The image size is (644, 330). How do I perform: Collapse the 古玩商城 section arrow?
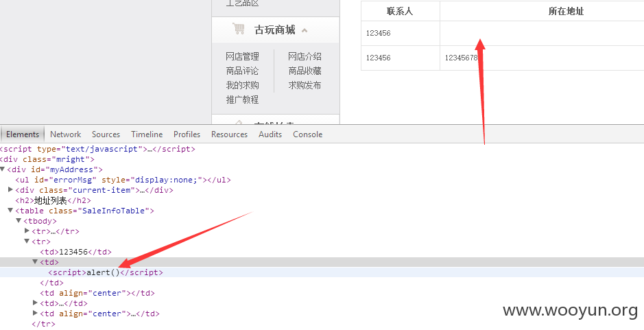click(x=305, y=30)
